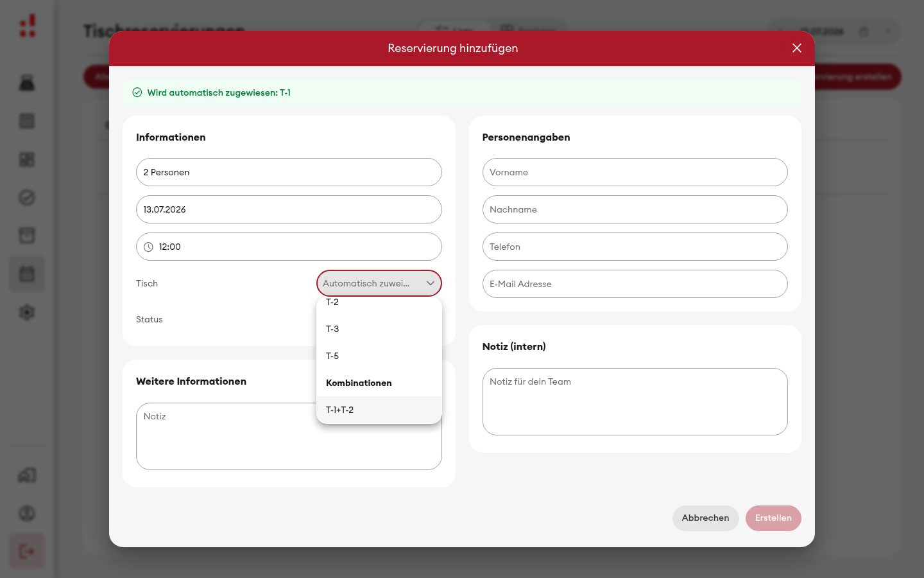The image size is (924, 578).
Task: Open the solid black flask-shaped sidebar icon
Action: [x=27, y=83]
